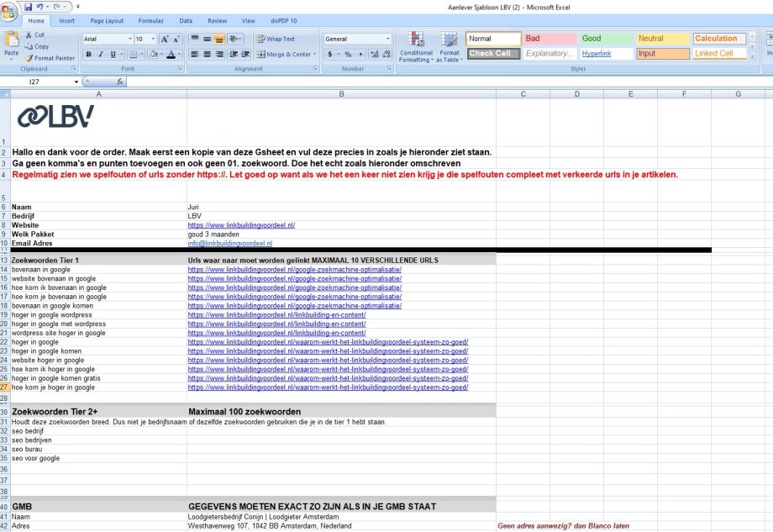Expand the Merge & Center dropdown arrow
The image size is (773, 532).
point(314,55)
